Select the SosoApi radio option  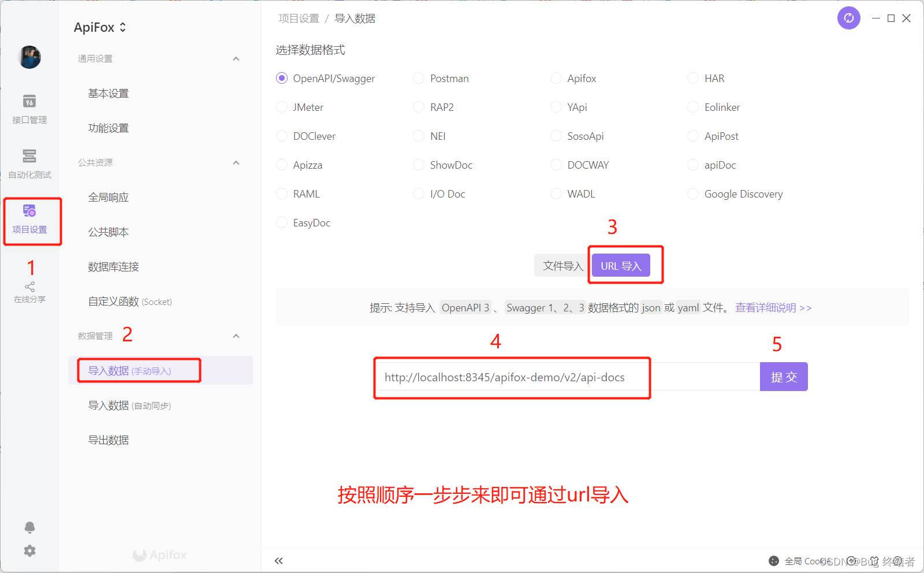tap(556, 136)
